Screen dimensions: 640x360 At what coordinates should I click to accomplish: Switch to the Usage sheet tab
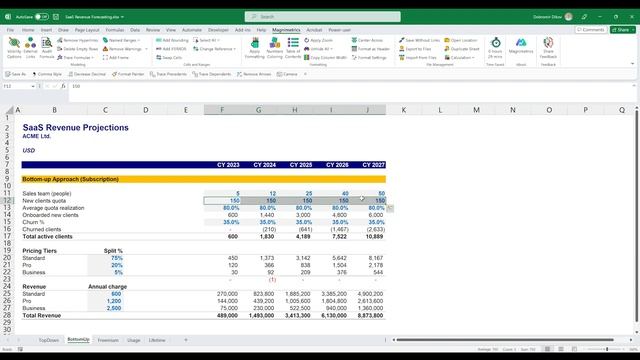pyautogui.click(x=133, y=340)
